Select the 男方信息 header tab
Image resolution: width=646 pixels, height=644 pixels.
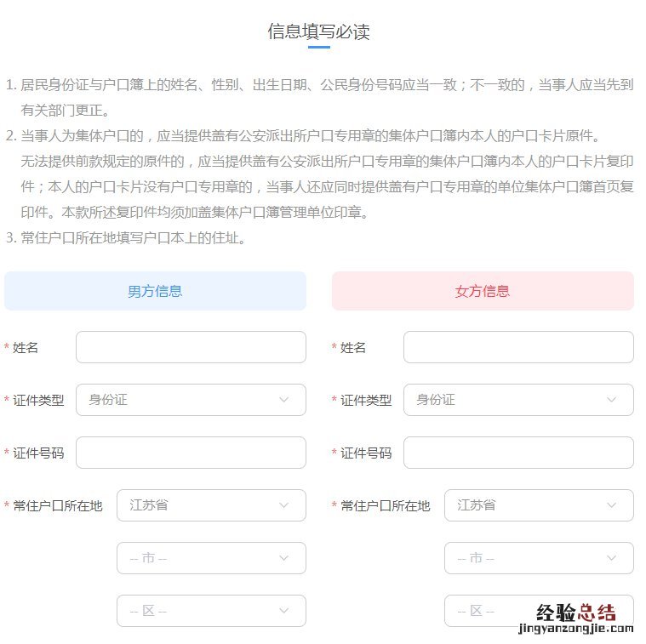[155, 291]
